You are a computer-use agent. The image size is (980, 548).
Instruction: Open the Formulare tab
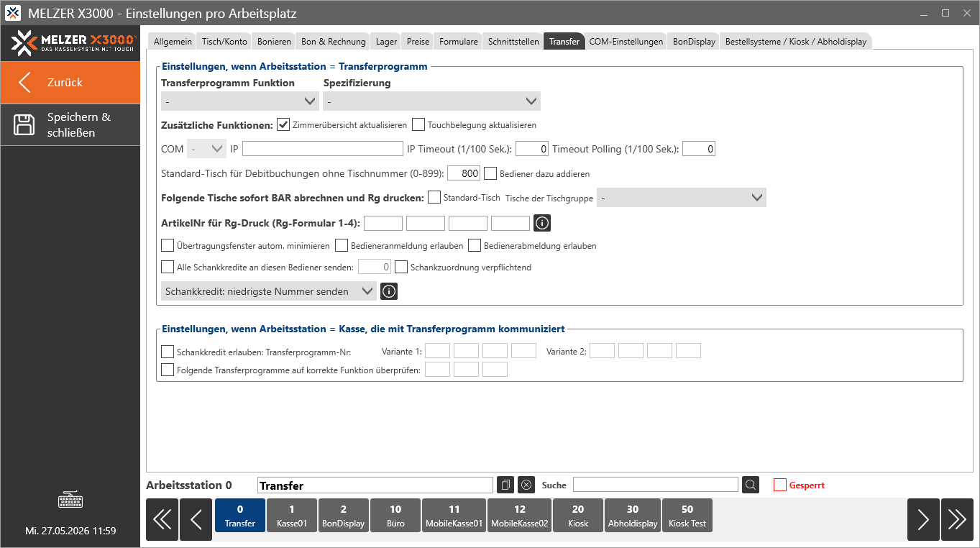(x=459, y=42)
